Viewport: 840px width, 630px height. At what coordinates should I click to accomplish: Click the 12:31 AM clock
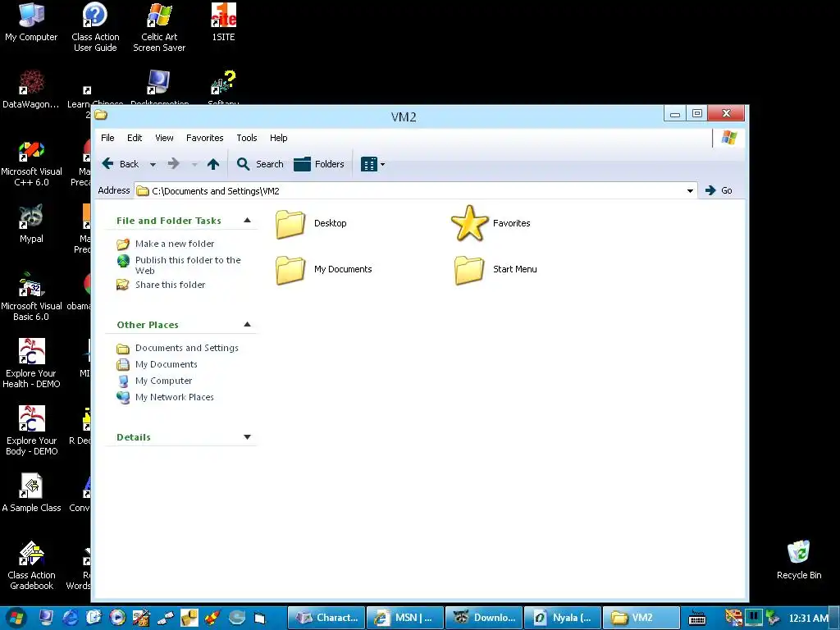[x=808, y=619]
